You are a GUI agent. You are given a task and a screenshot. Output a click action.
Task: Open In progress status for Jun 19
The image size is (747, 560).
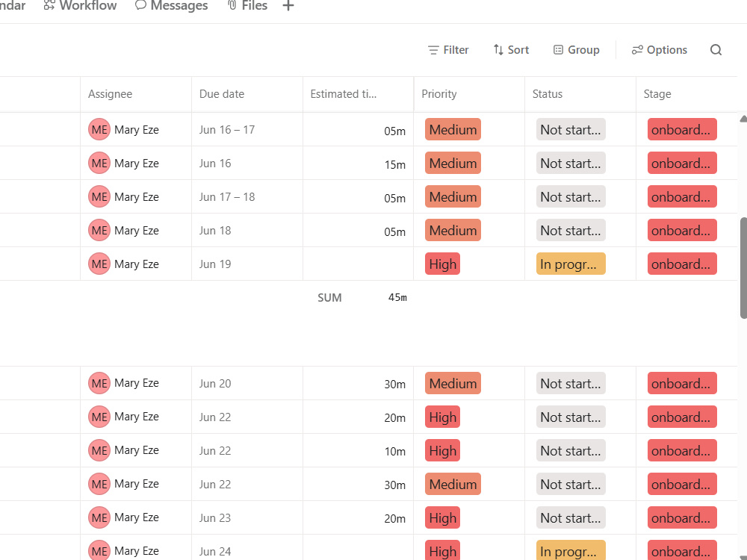coord(571,264)
